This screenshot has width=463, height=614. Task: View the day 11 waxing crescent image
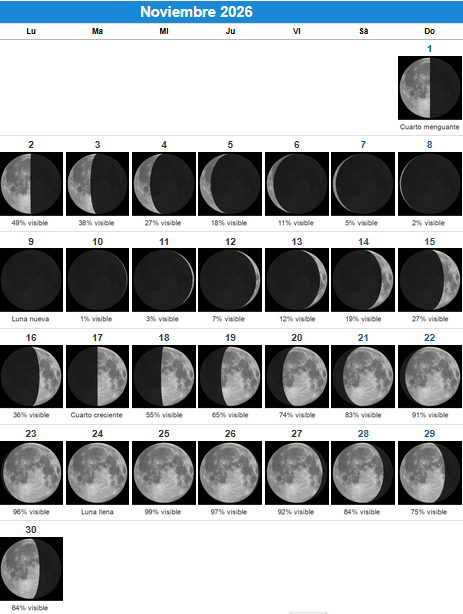pos(164,280)
